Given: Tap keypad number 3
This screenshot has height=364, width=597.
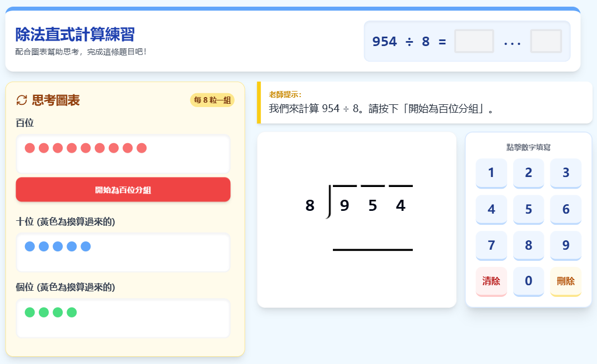Looking at the screenshot, I should click(566, 173).
